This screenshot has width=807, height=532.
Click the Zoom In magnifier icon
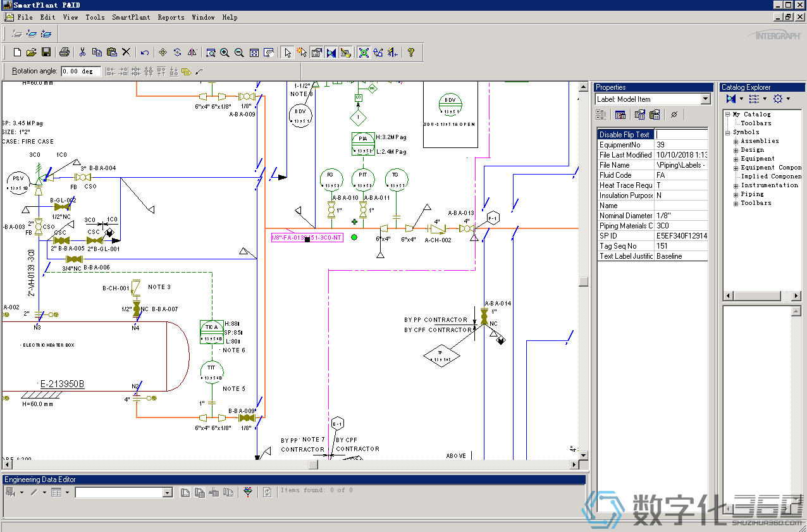(225, 53)
